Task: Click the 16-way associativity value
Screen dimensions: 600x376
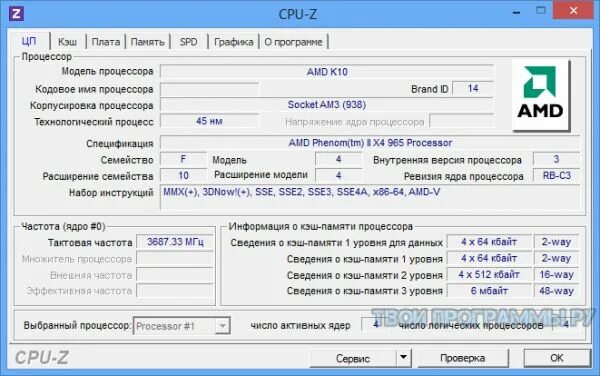Action: tap(556, 275)
